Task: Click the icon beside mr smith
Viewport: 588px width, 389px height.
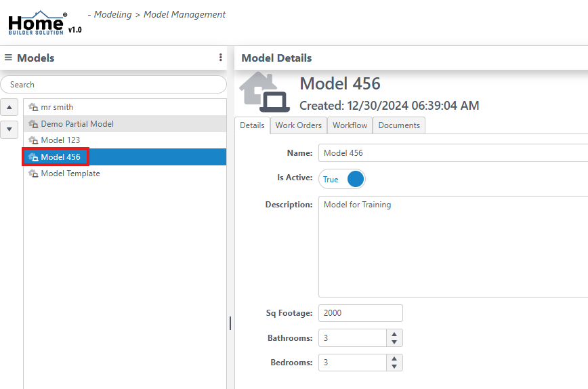Action: click(33, 107)
